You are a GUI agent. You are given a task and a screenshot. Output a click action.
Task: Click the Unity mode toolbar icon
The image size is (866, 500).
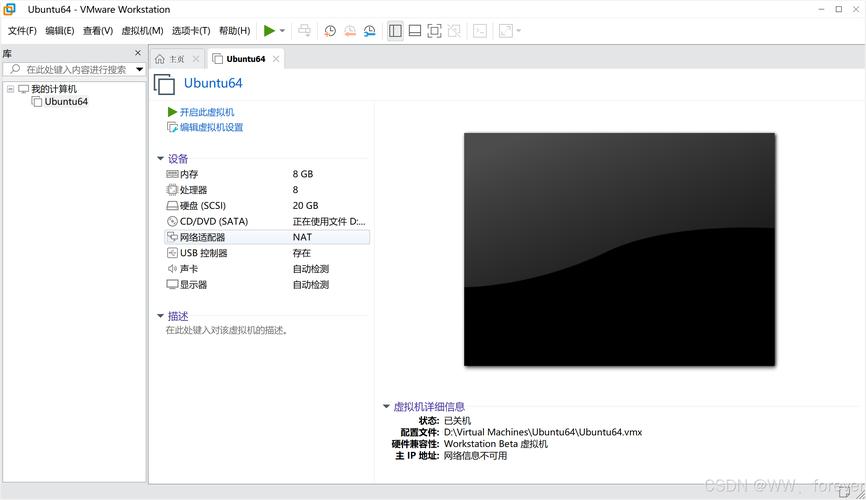(454, 31)
